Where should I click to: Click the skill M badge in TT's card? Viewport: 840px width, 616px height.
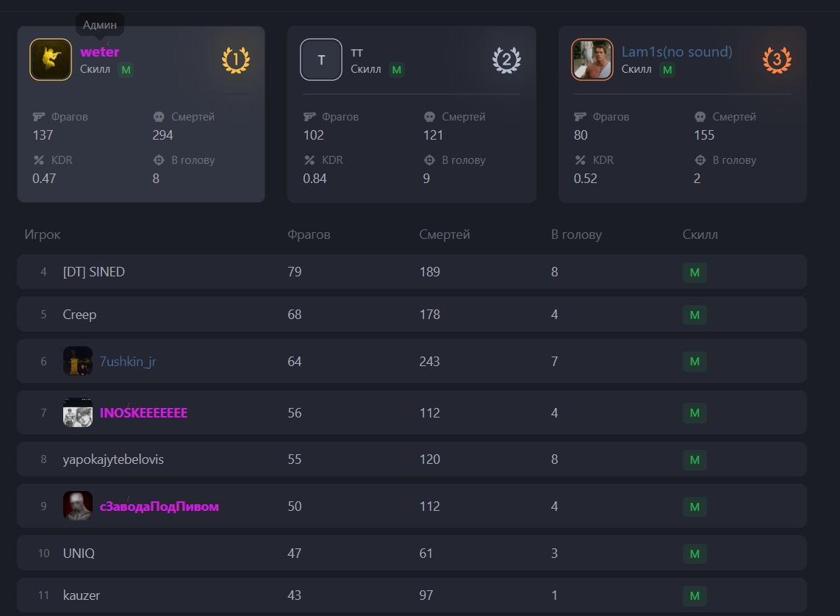click(x=396, y=70)
